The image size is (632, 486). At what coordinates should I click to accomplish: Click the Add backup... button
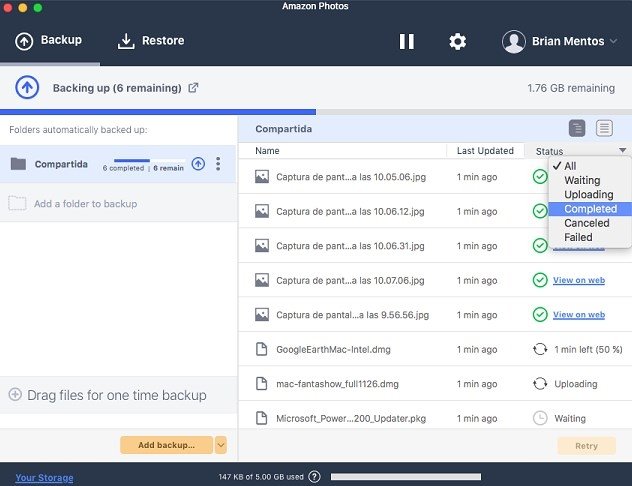[166, 445]
